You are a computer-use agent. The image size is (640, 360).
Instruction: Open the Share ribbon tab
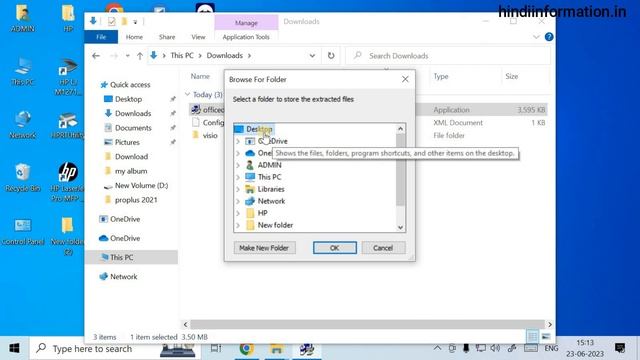click(167, 37)
